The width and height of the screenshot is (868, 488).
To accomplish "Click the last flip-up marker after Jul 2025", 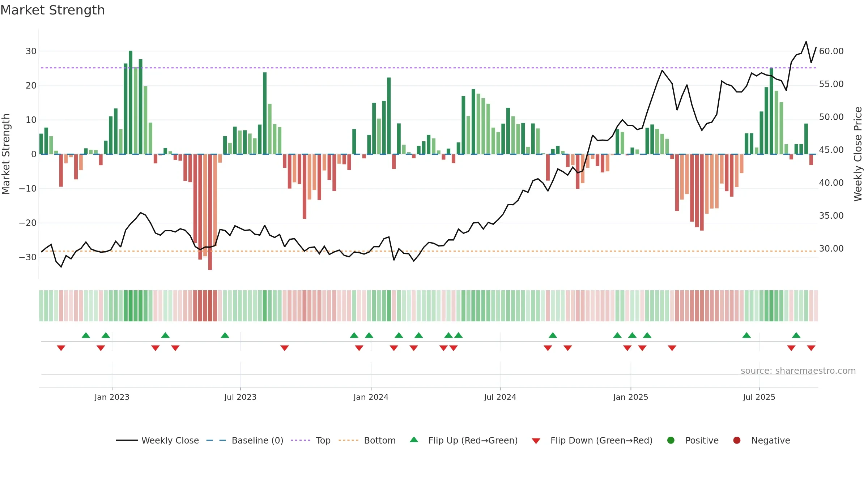I will [x=796, y=335].
